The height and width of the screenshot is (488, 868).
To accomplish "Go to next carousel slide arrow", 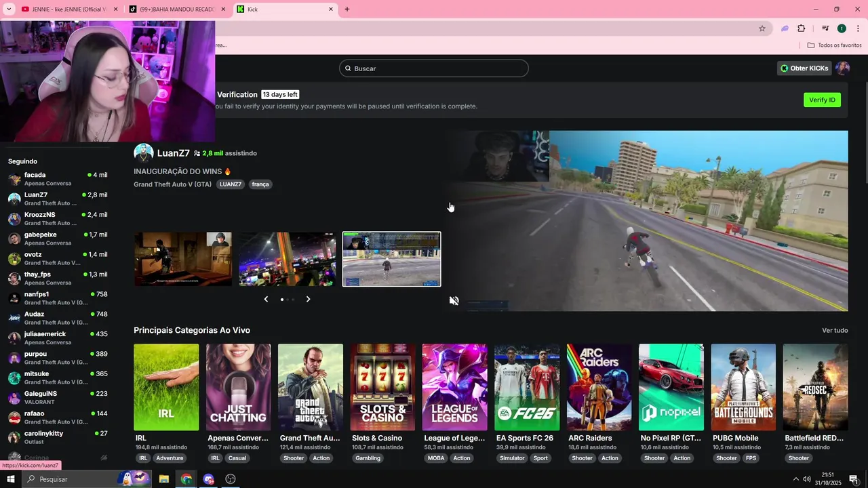I will [308, 299].
